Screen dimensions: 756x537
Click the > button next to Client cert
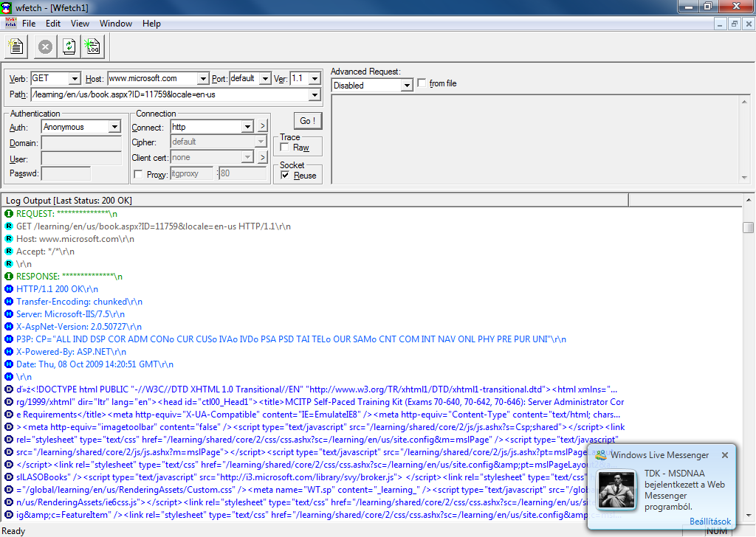[262, 157]
